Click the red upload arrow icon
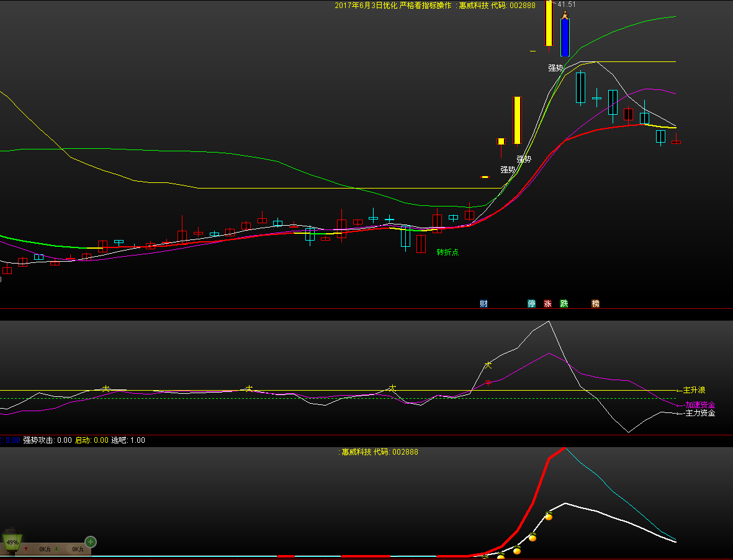The height and width of the screenshot is (560, 733). pos(26,549)
